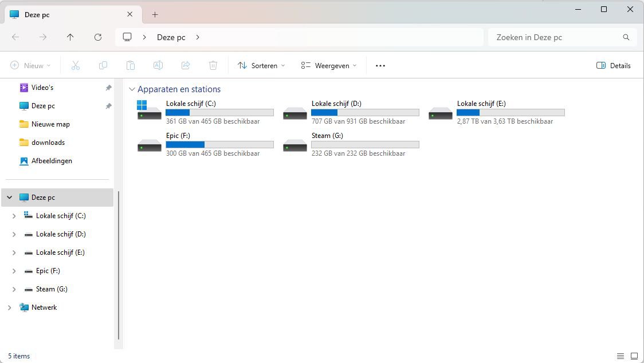Select Lokale schijf (D:) drive icon
Screen dimensions: 644x363
[295, 113]
